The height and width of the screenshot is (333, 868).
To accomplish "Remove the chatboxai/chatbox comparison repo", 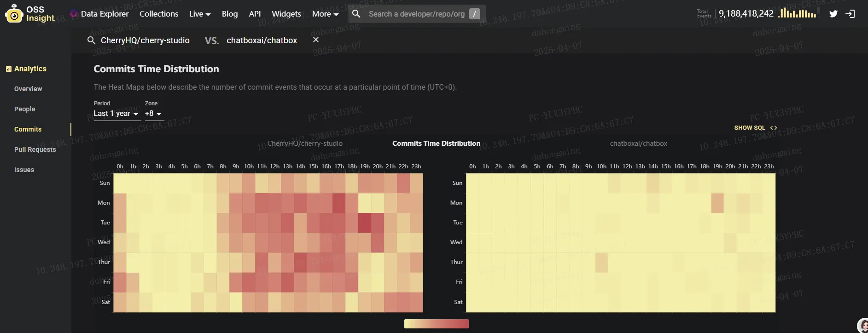I will click(316, 40).
